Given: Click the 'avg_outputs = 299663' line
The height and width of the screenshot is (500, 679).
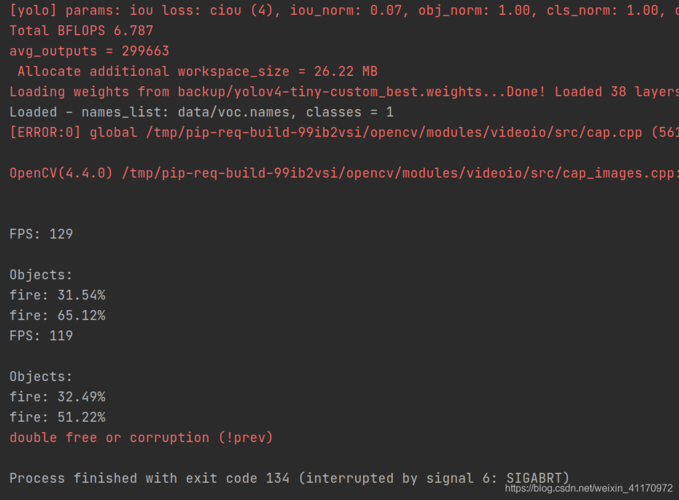Looking at the screenshot, I should pyautogui.click(x=89, y=51).
